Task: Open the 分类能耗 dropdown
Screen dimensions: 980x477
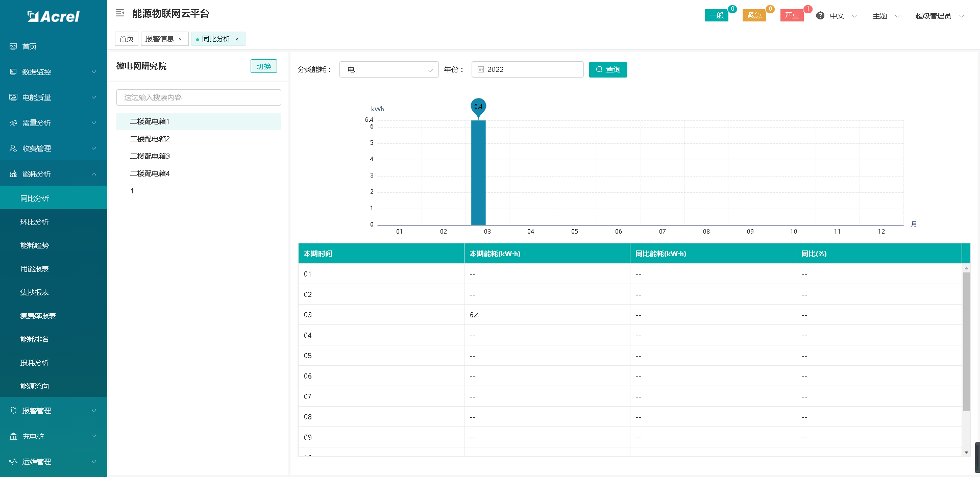Action: pos(388,69)
